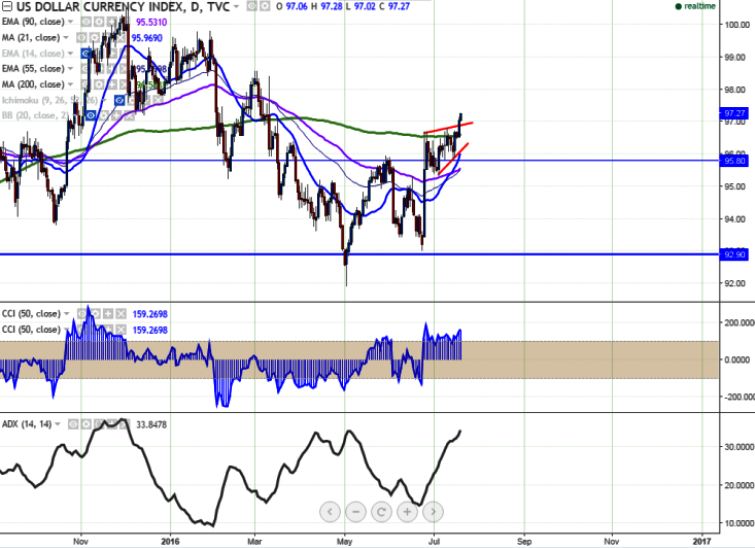The height and width of the screenshot is (548, 755).
Task: Click the high price value 97.28 in header
Action: pos(331,7)
